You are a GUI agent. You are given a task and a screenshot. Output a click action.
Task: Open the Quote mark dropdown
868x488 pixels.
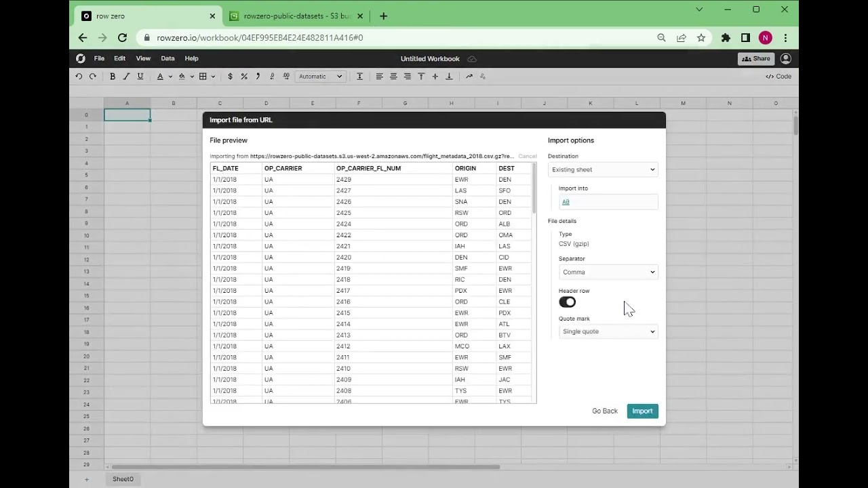[x=608, y=331]
